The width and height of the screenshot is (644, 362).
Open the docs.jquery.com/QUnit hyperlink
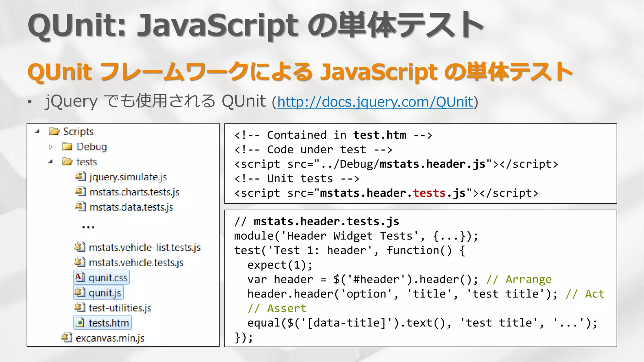375,102
